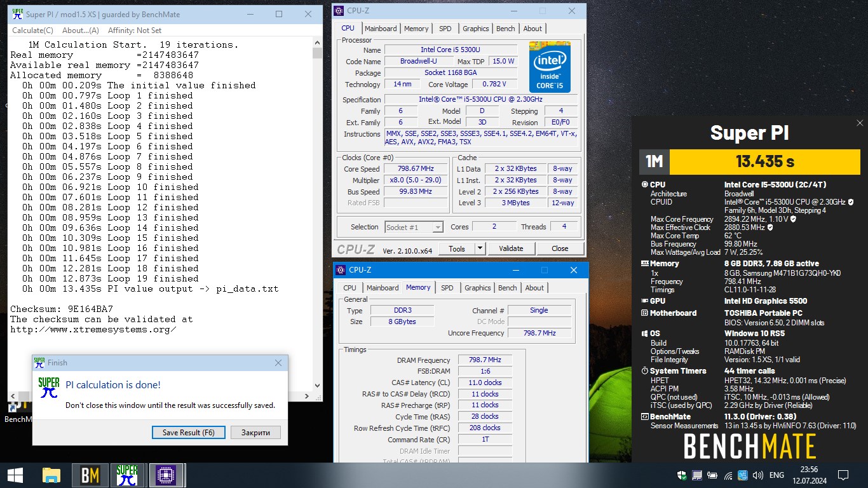
Task: Click the Bus Speed value 99.83 MHz
Action: coord(416,192)
